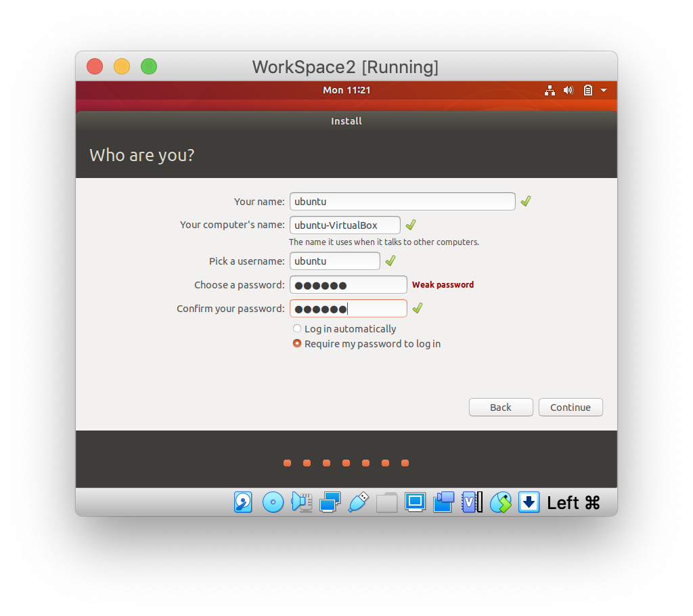This screenshot has width=693, height=616.
Task: Click the checkmark beside computer's name field
Action: point(411,225)
